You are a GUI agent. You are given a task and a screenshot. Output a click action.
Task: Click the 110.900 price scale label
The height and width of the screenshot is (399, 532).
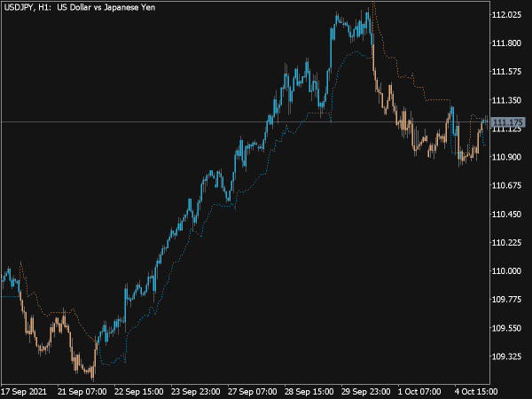506,157
